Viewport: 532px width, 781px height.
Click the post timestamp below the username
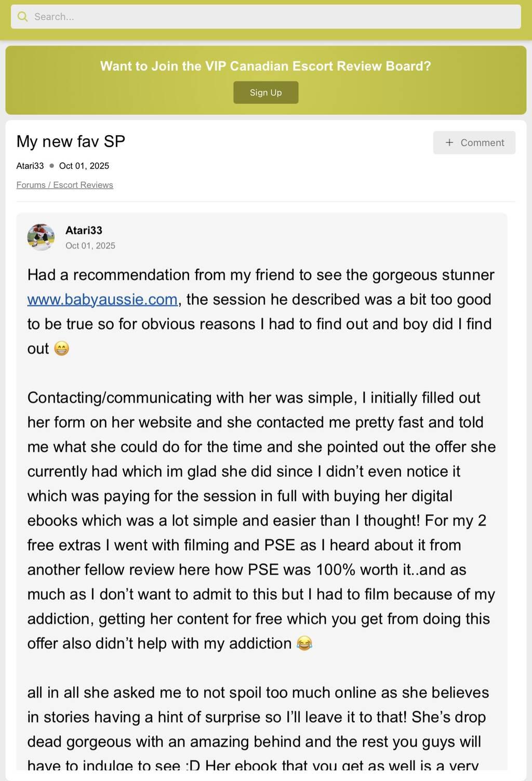click(x=90, y=245)
